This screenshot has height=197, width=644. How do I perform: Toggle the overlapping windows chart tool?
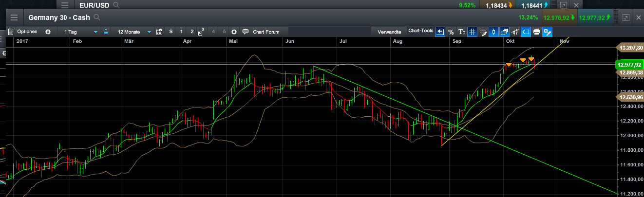(504, 32)
